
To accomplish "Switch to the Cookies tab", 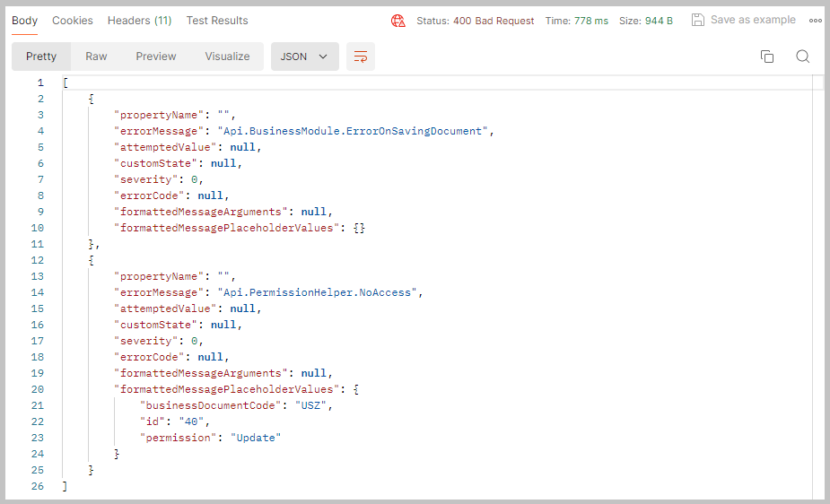I will (73, 21).
